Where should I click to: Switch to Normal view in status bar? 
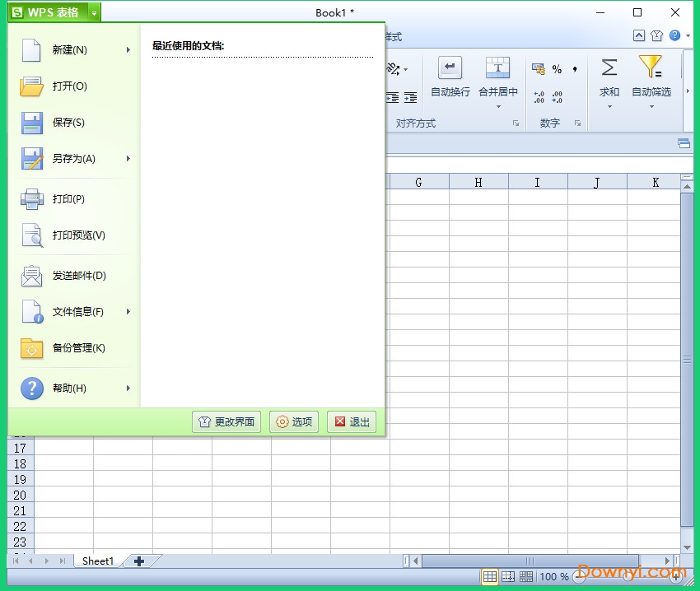click(x=490, y=577)
